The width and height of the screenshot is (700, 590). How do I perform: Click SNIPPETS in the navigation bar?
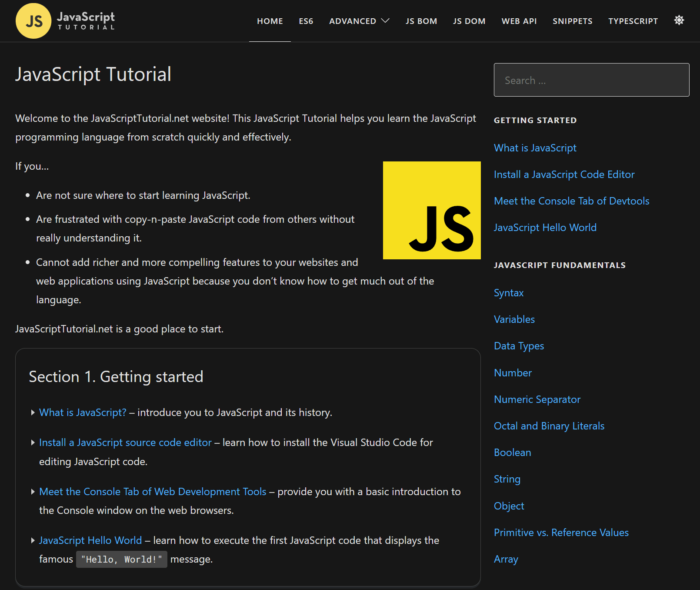[x=572, y=21]
